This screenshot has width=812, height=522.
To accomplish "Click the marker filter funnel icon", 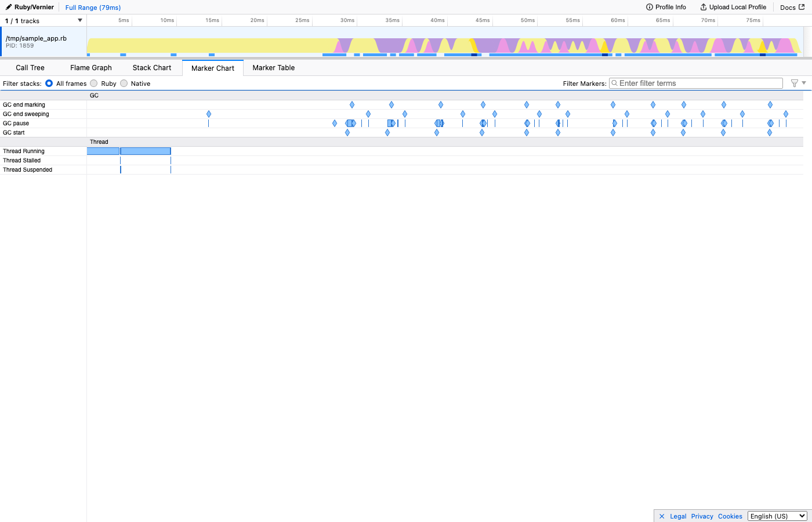I will point(794,83).
